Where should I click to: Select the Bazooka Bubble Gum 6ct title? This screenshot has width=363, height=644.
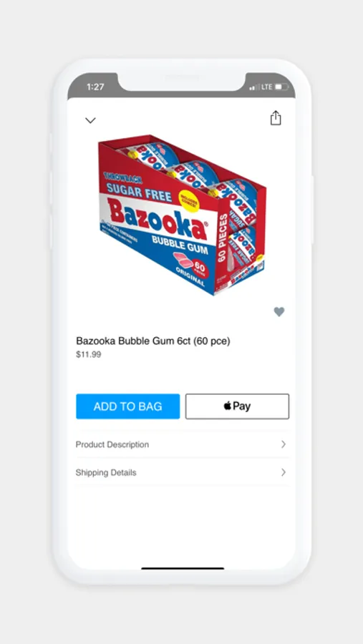point(153,341)
